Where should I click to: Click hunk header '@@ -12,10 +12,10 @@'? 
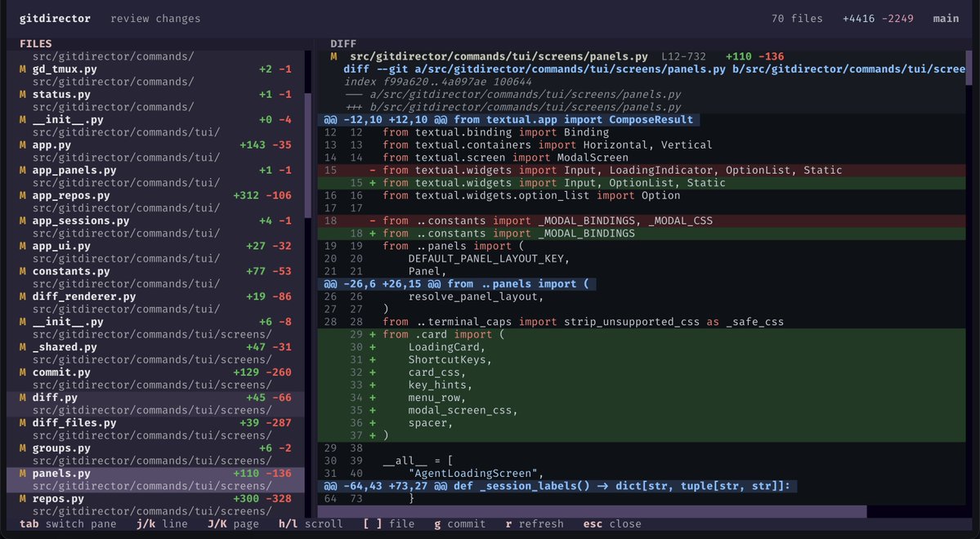[508, 120]
